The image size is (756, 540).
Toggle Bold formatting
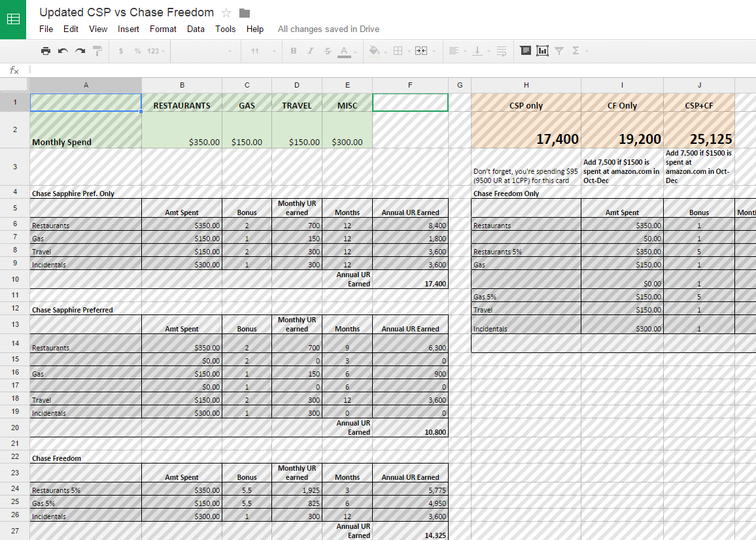point(293,50)
